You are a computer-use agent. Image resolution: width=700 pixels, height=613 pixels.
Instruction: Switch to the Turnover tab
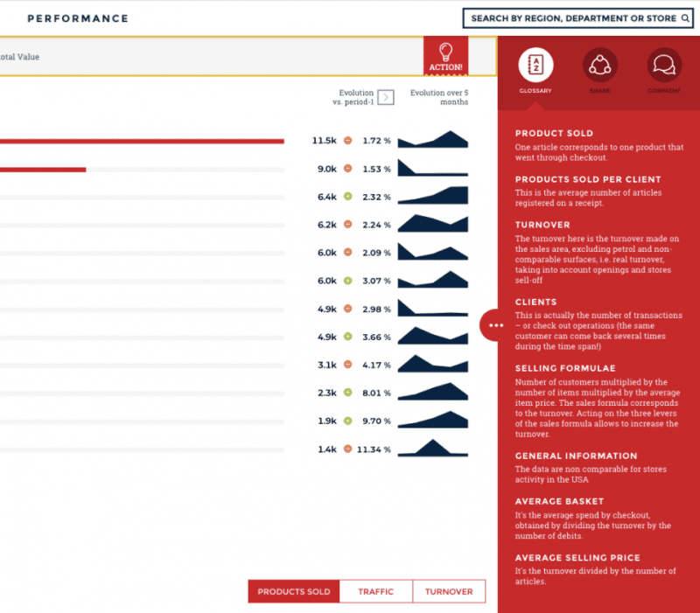pyautogui.click(x=449, y=592)
